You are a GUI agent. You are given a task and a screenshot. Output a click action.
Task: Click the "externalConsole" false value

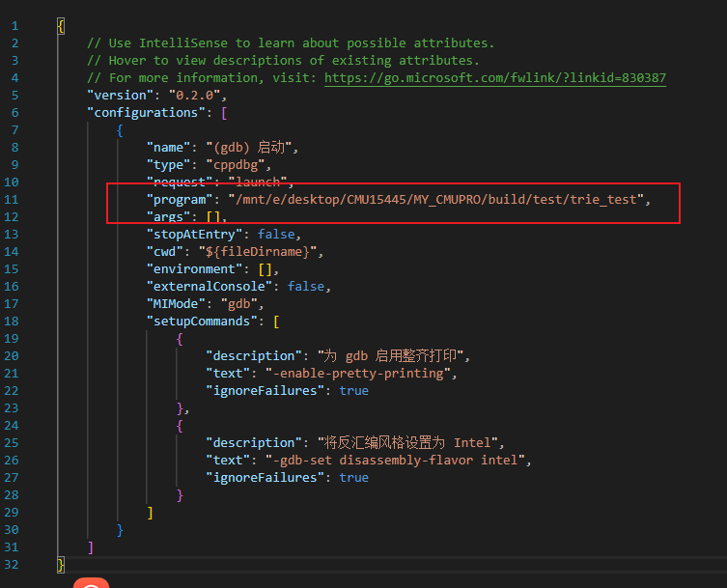click(306, 287)
